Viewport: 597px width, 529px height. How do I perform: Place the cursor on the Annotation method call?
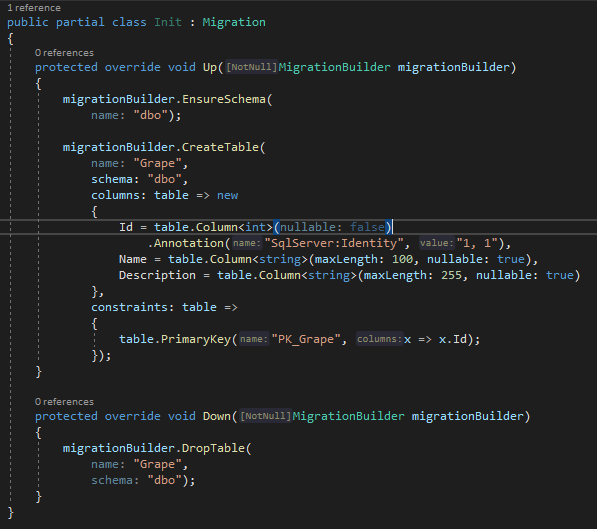[x=189, y=243]
